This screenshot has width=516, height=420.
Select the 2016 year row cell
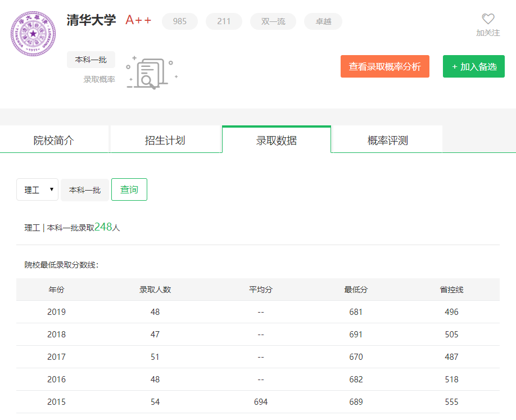(57, 379)
